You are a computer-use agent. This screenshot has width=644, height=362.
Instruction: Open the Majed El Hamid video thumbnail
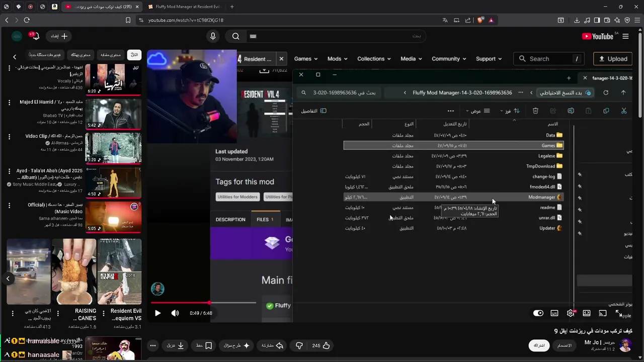(113, 114)
